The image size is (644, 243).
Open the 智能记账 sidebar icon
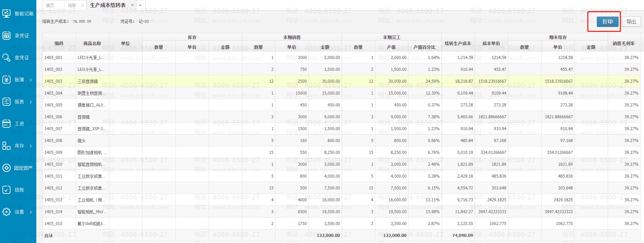tap(6, 14)
